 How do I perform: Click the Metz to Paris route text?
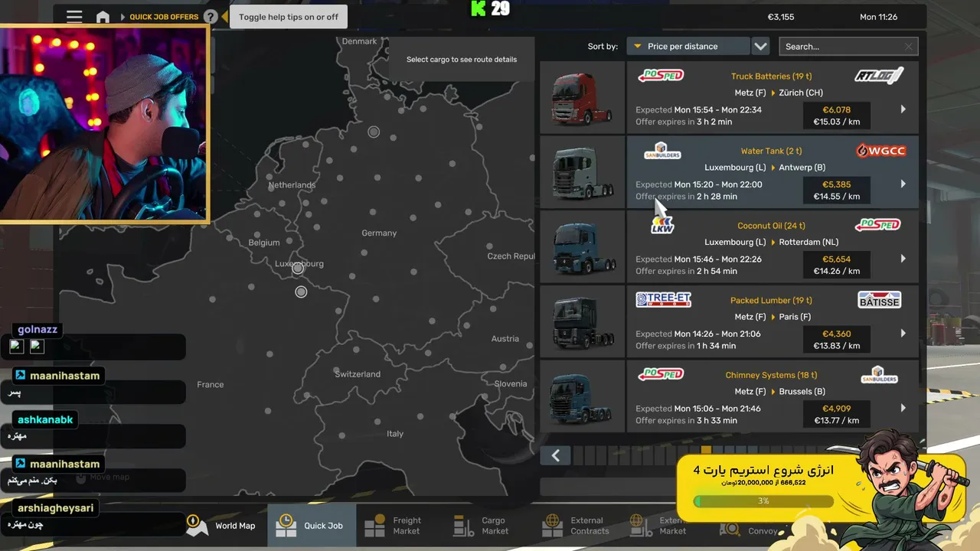(773, 317)
